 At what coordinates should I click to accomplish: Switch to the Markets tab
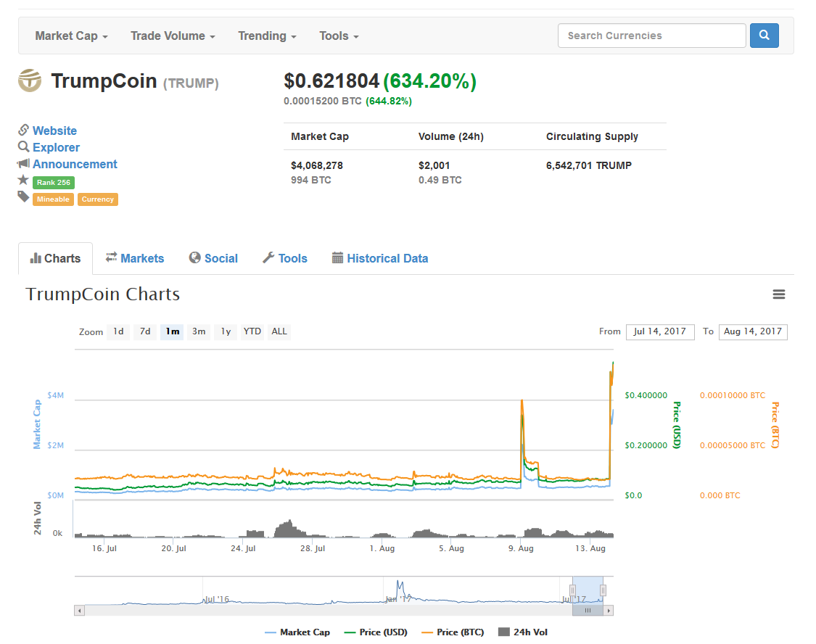[x=135, y=258]
